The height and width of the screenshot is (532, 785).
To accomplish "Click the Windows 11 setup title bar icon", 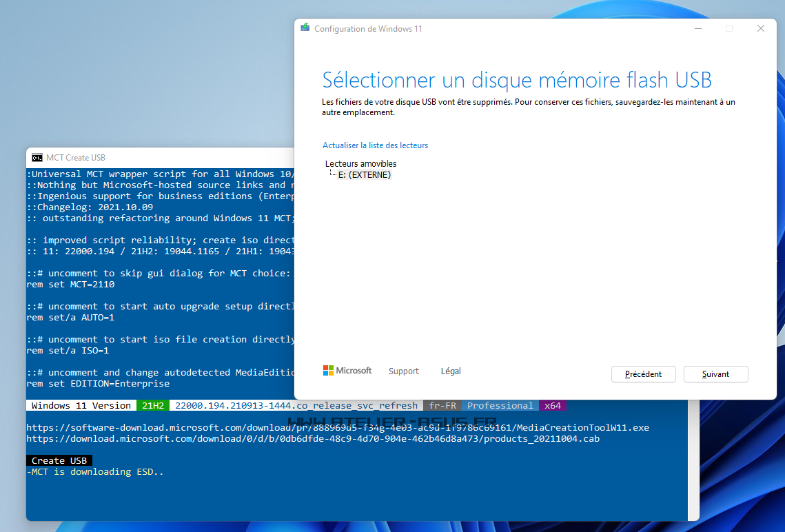I will coord(305,28).
